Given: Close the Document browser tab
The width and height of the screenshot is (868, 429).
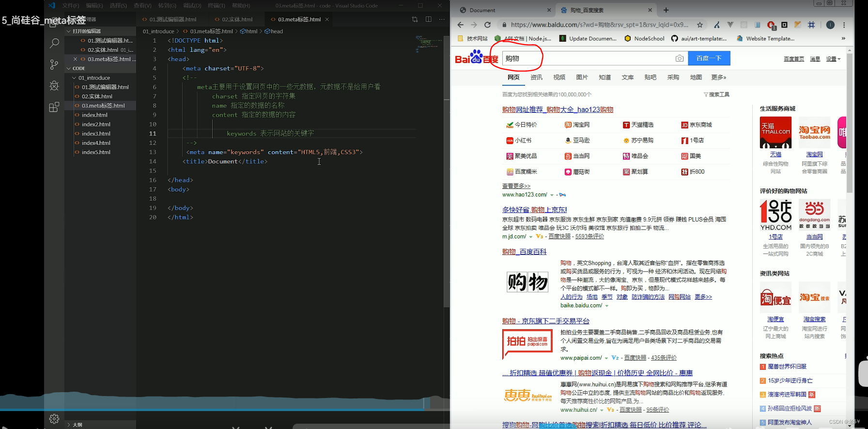Looking at the screenshot, I should 549,10.
